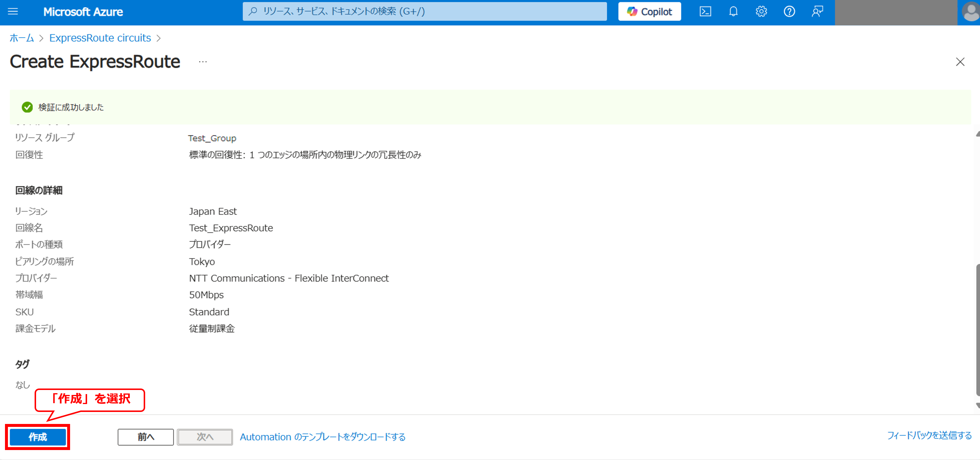Open the Copilot assistant
This screenshot has height=460, width=980.
coord(650,11)
